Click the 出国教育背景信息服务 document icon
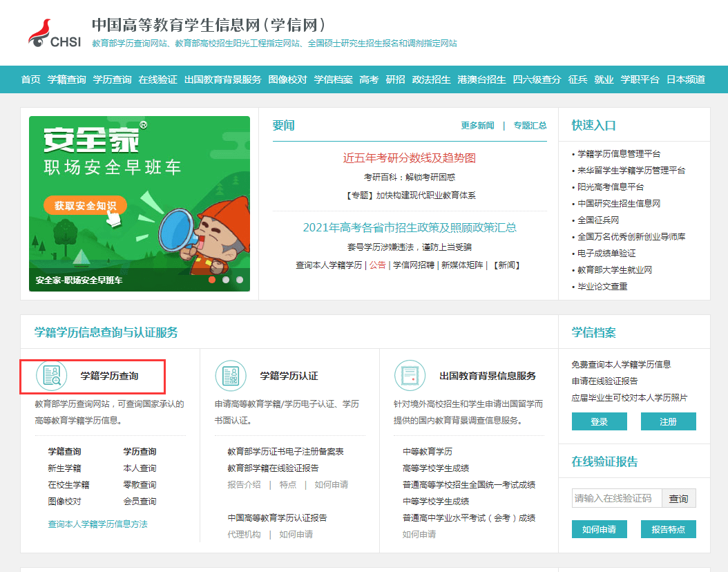The width and height of the screenshot is (728, 572). click(x=410, y=376)
